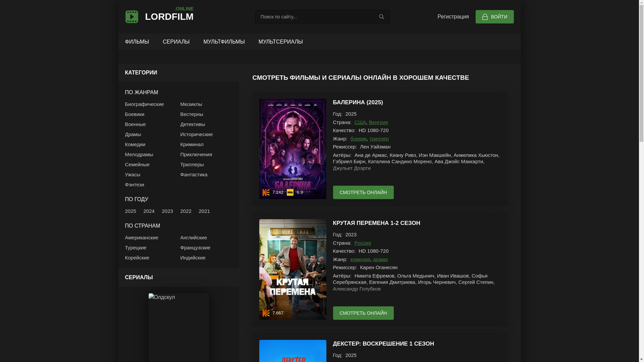Click the Олдскул series thumbnail
This screenshot has width=644, height=362.
[178, 328]
